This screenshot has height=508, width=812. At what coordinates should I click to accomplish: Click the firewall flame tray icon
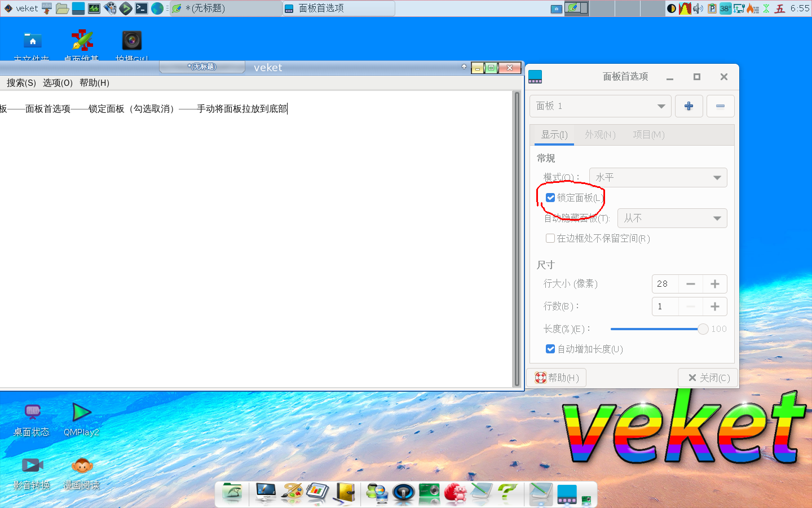pyautogui.click(x=752, y=8)
